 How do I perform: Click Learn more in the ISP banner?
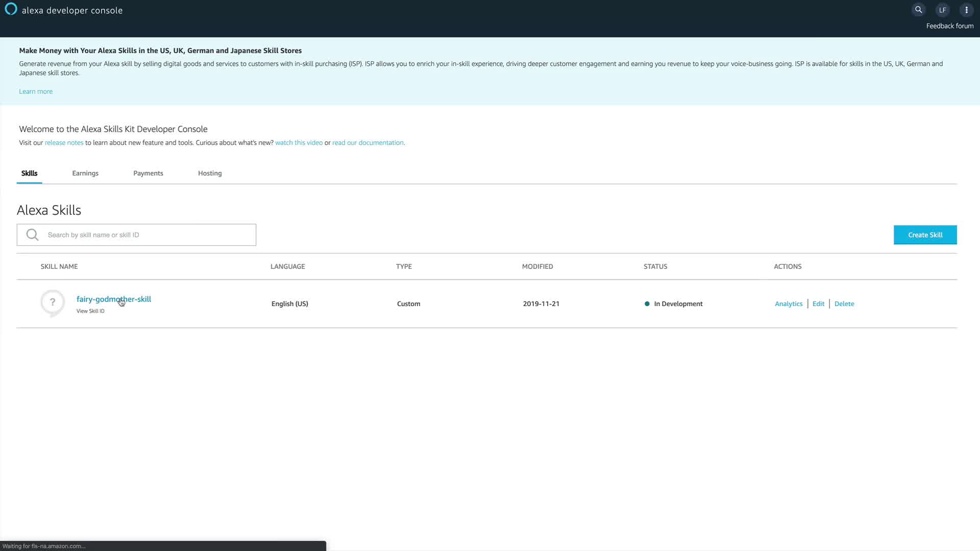click(x=36, y=91)
